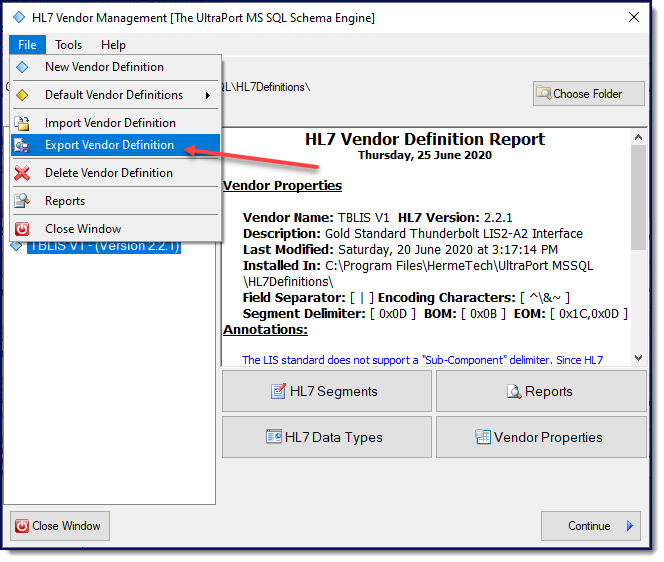This screenshot has height=562, width=664.
Task: Click the HL7 Vendor Definition Report heading
Action: tap(425, 139)
